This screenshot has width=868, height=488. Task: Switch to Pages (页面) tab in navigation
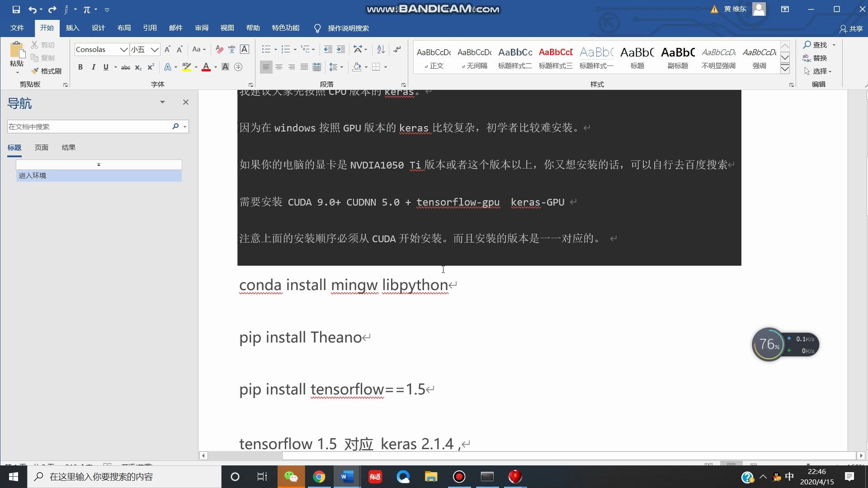[42, 147]
